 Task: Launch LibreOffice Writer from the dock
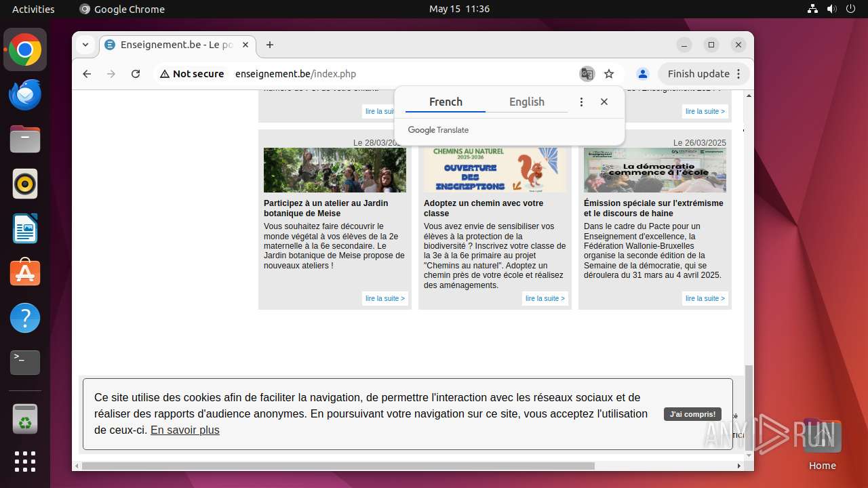pos(25,228)
